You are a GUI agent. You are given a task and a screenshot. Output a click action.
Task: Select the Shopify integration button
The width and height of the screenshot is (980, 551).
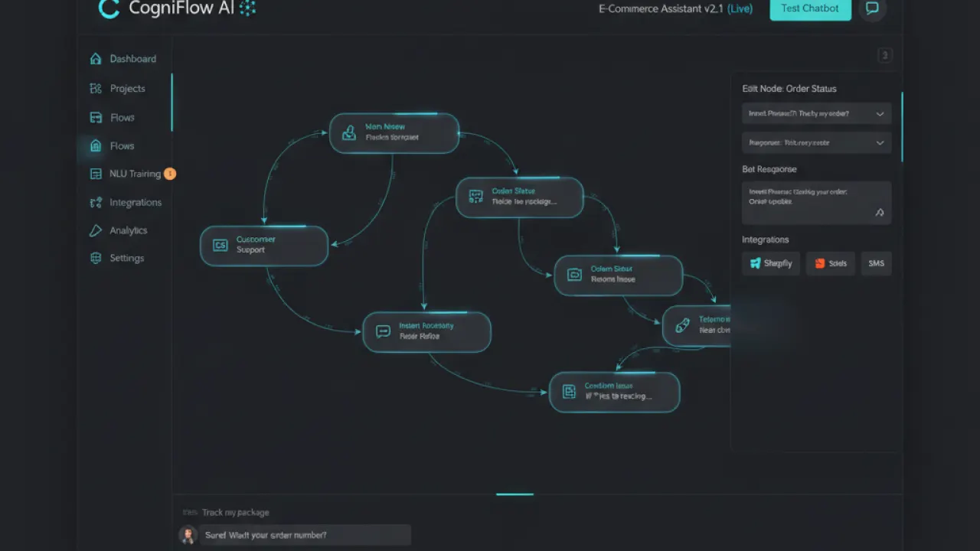click(x=771, y=263)
